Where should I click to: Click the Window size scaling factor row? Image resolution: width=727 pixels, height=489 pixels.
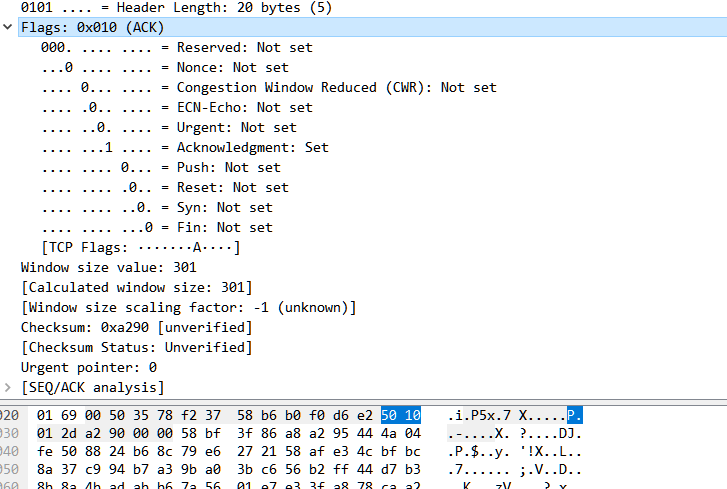(x=188, y=307)
